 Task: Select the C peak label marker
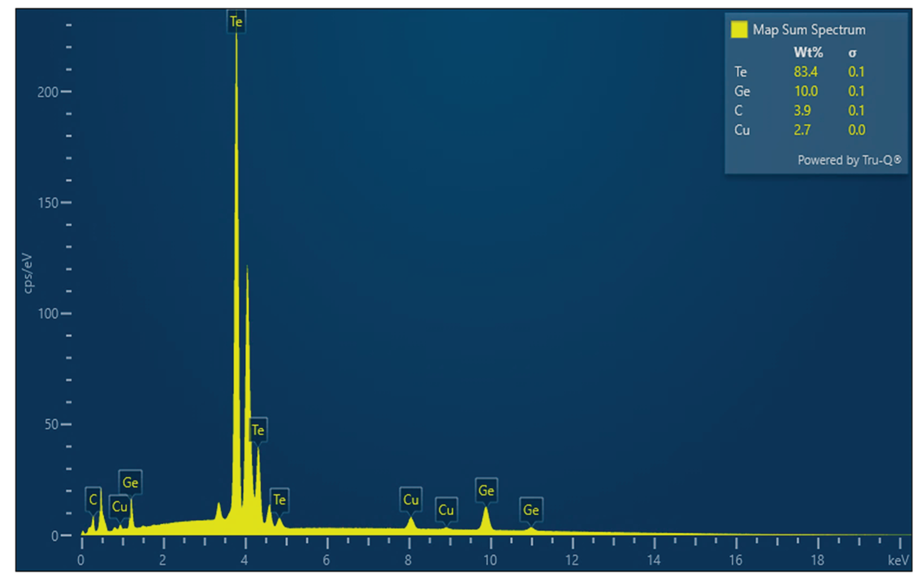(93, 499)
